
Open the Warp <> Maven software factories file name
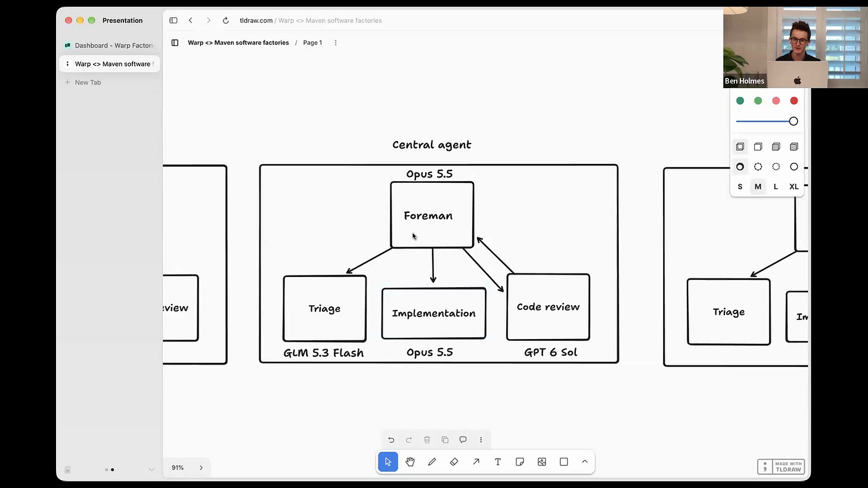point(238,43)
